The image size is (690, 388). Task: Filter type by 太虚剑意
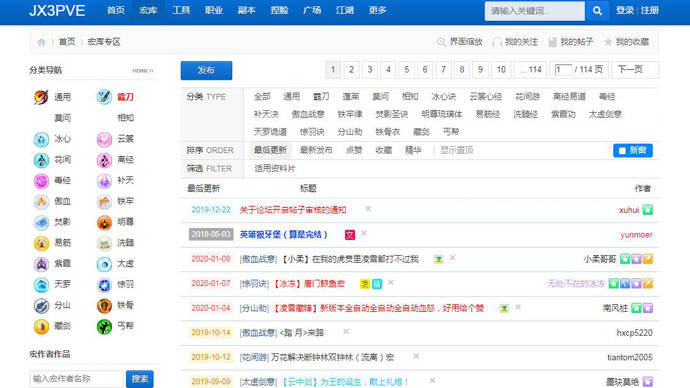click(x=605, y=114)
